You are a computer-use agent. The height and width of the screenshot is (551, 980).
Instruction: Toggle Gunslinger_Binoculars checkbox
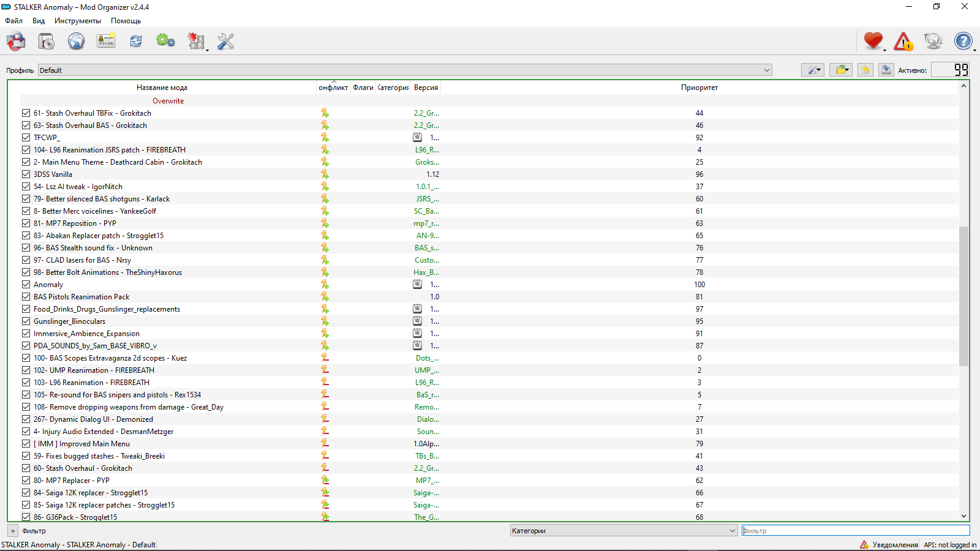(x=26, y=321)
